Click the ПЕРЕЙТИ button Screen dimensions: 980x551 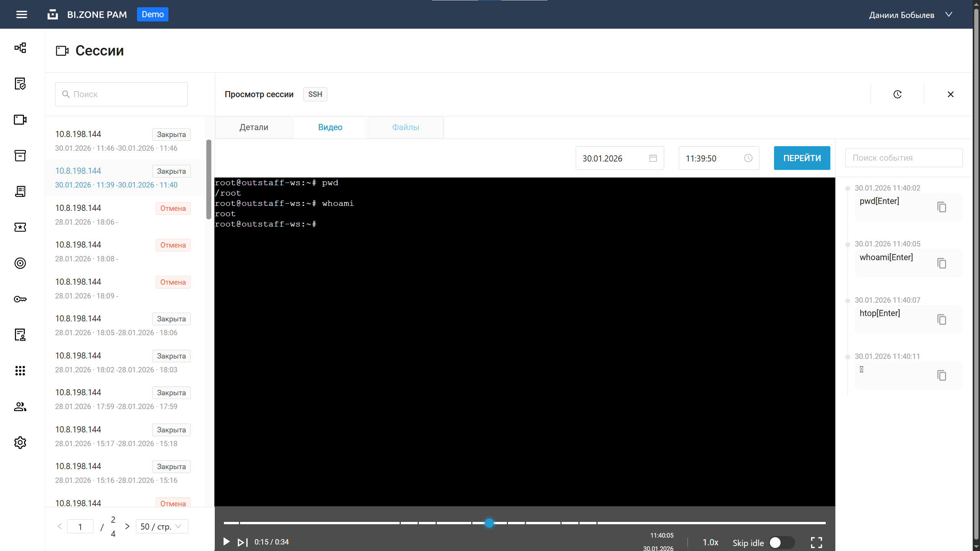click(802, 158)
